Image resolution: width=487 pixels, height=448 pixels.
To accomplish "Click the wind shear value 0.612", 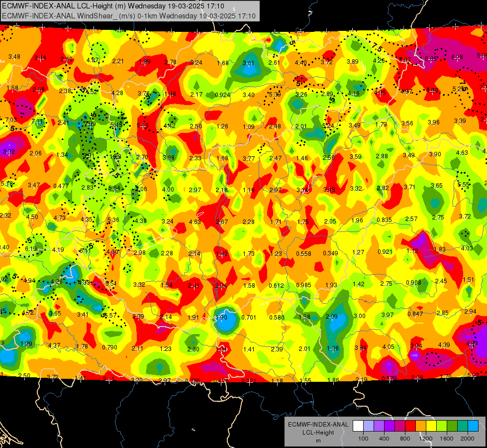I will [x=276, y=285].
